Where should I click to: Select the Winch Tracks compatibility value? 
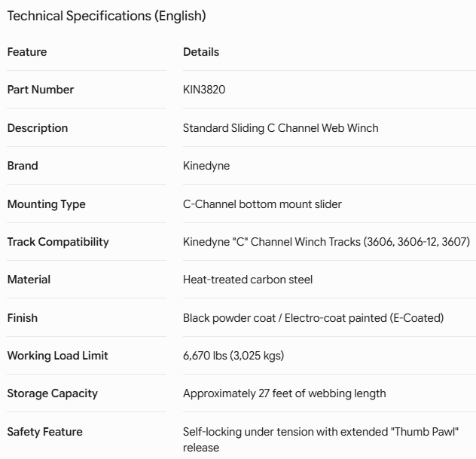[x=326, y=242]
